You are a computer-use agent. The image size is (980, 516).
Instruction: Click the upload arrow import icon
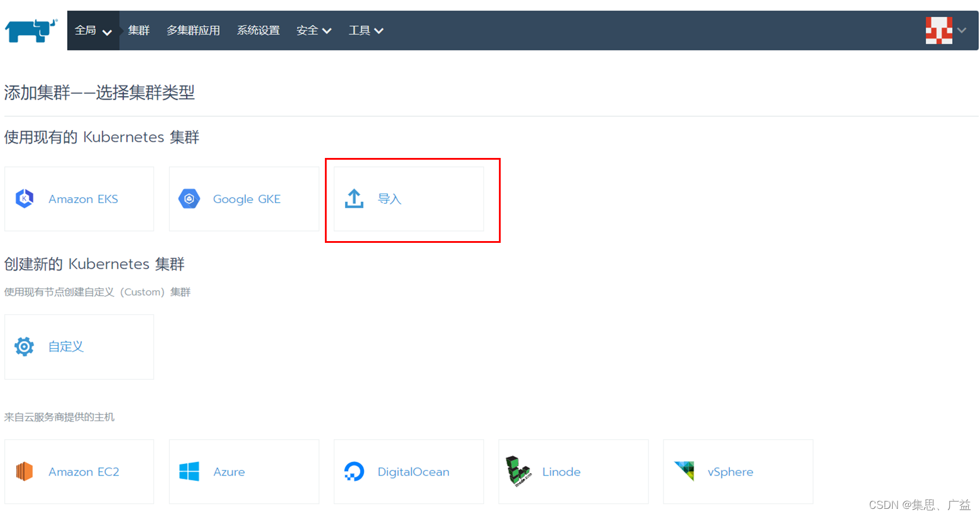354,198
